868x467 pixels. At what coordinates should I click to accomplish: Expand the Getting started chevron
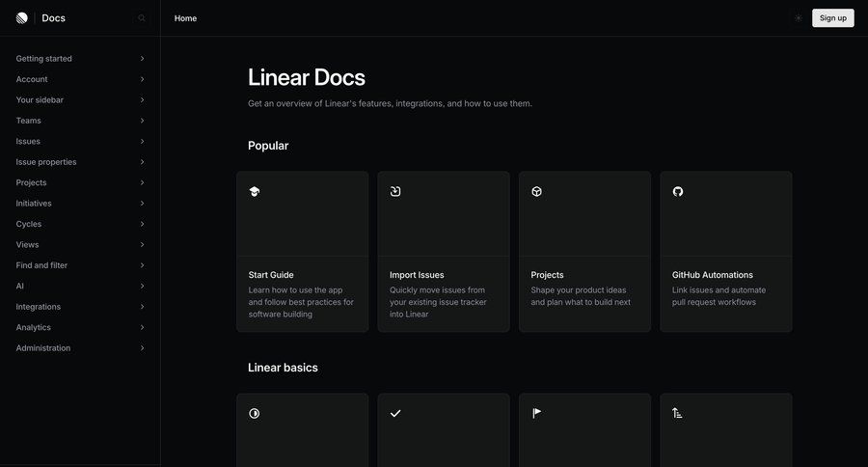[143, 59]
